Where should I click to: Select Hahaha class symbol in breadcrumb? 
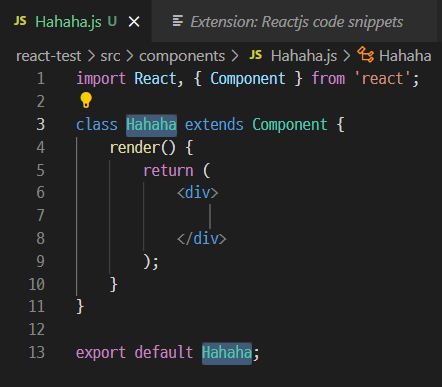(405, 56)
